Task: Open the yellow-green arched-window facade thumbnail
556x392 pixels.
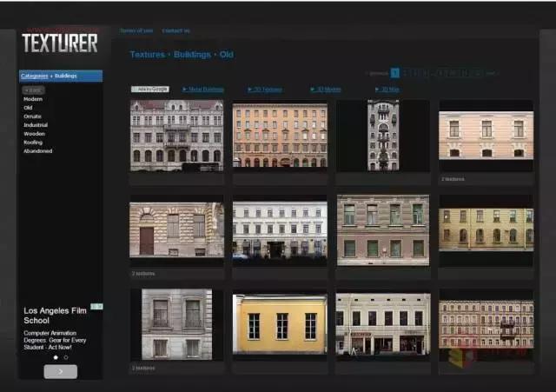Action: point(486,229)
